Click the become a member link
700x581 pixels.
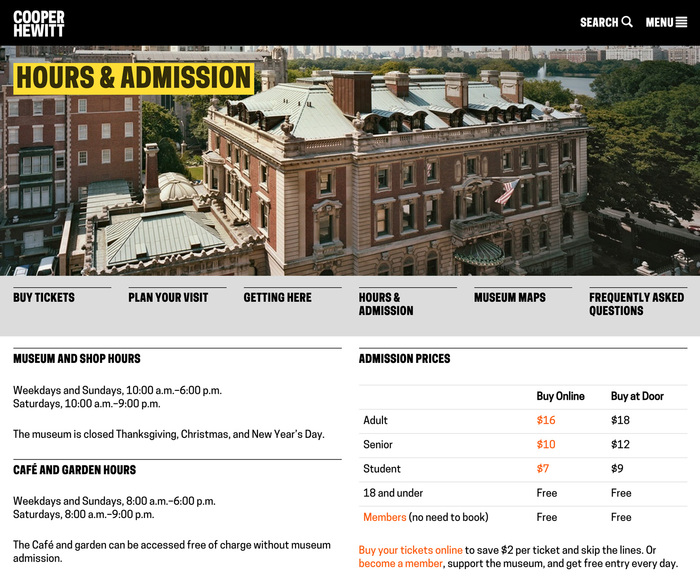coord(400,564)
